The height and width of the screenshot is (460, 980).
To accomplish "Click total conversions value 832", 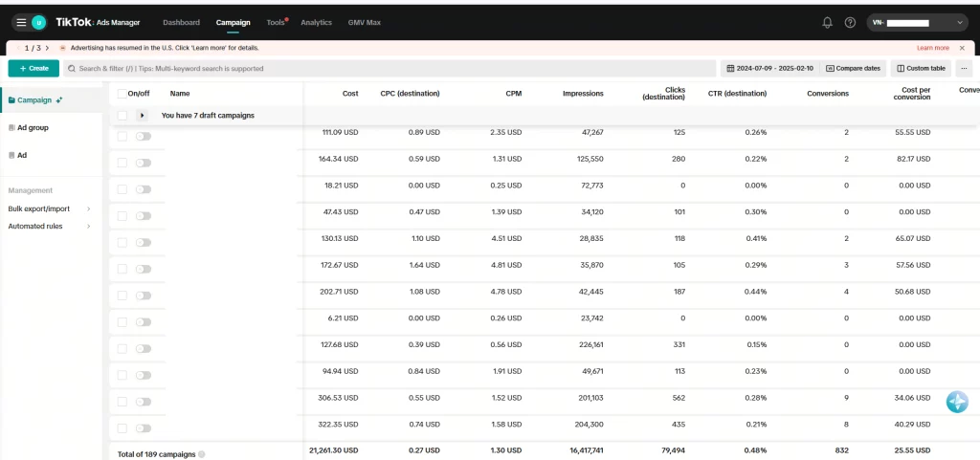I will click(x=842, y=450).
